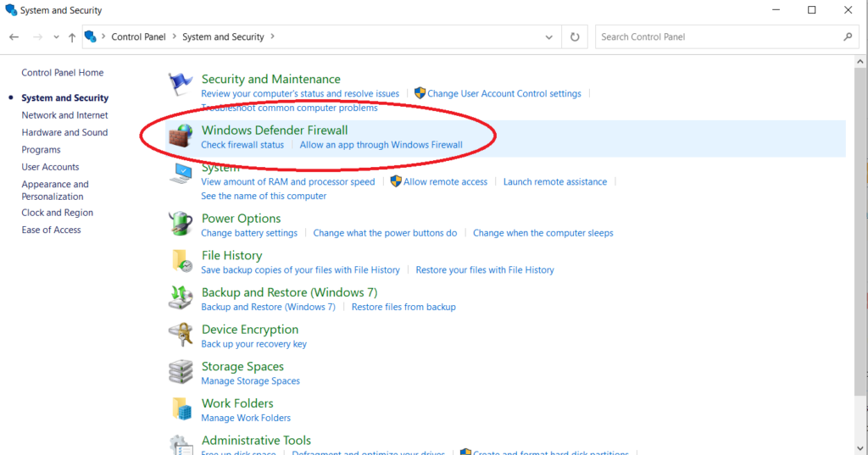Go back with the back arrow
The image size is (868, 455).
(x=14, y=37)
